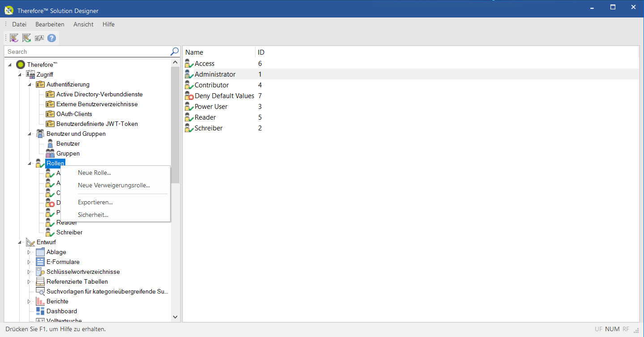Image resolution: width=644 pixels, height=337 pixels.
Task: Click the NUM indicator in the status bar
Action: tap(612, 329)
